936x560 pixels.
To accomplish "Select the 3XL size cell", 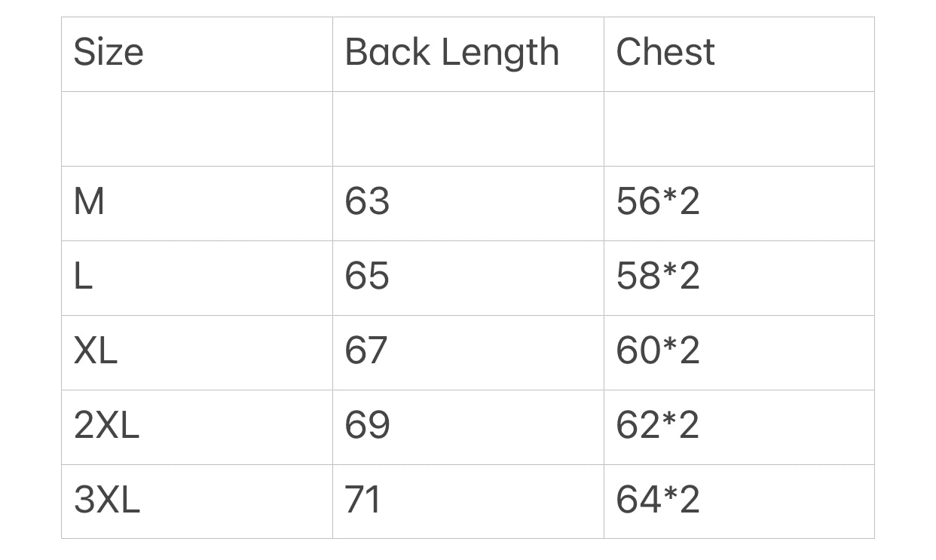I will 107,500.
